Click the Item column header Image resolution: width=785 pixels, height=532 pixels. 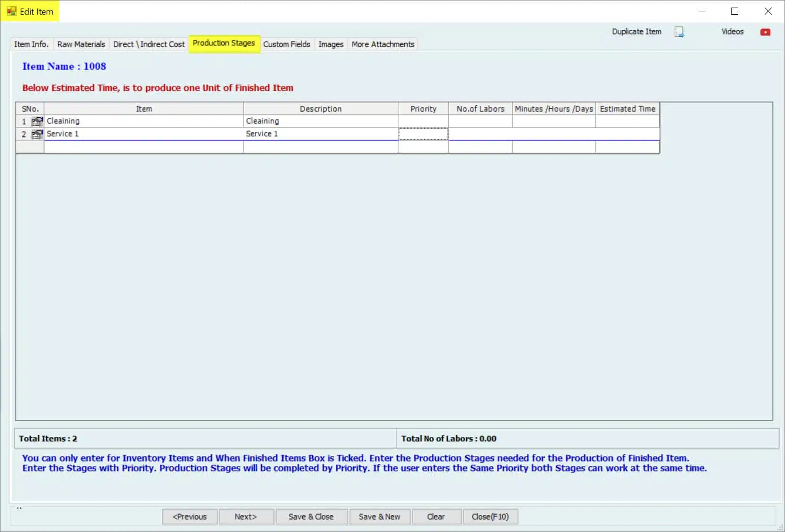pos(144,109)
